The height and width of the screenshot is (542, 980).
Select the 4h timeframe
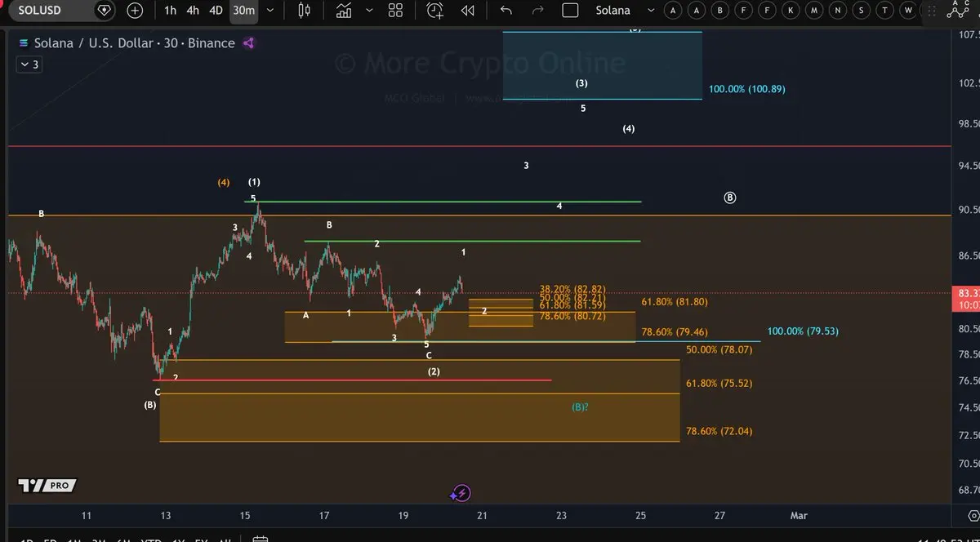(193, 11)
